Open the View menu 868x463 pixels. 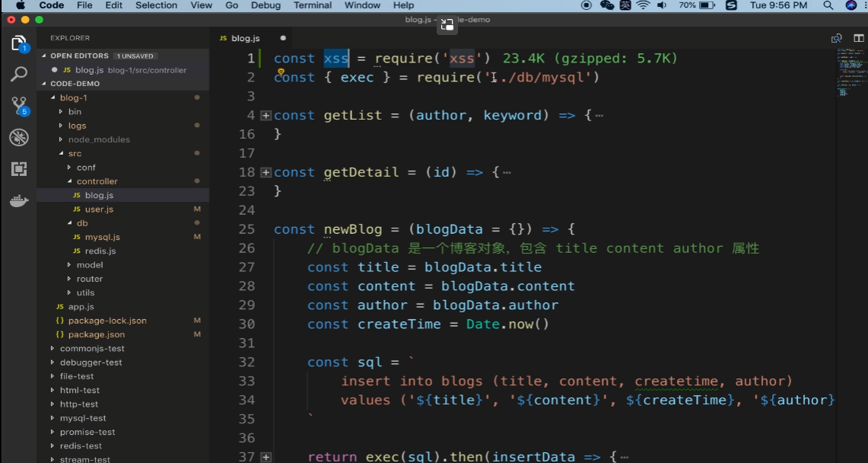(201, 5)
